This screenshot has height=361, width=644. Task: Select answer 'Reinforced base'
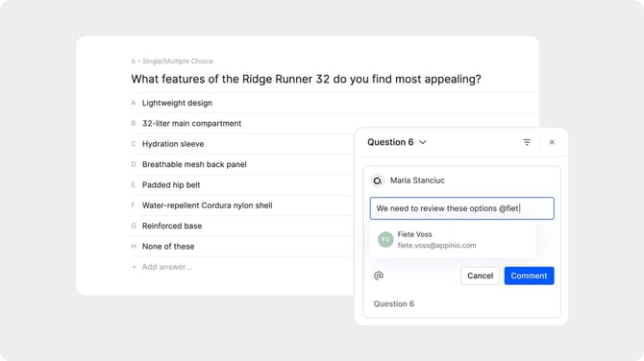172,226
